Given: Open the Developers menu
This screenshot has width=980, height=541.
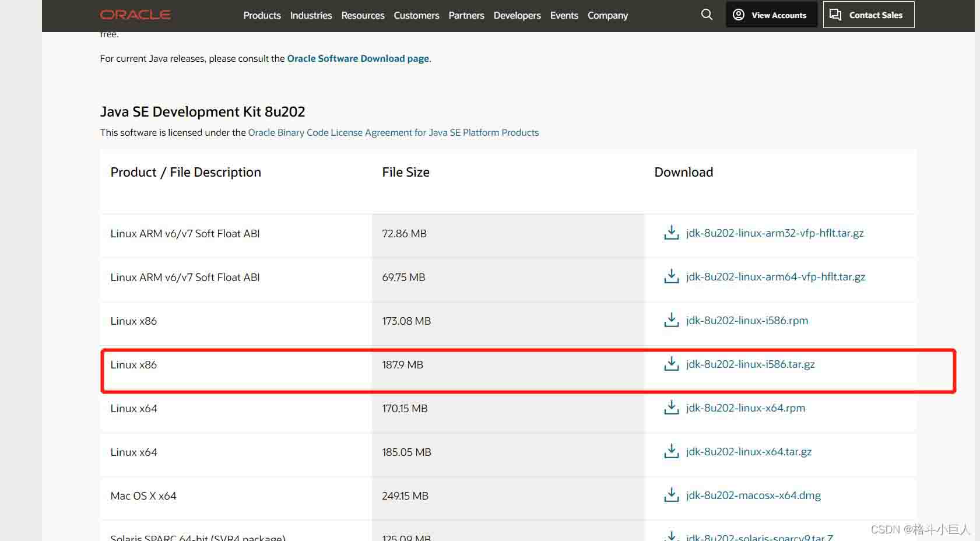Looking at the screenshot, I should click(x=517, y=15).
